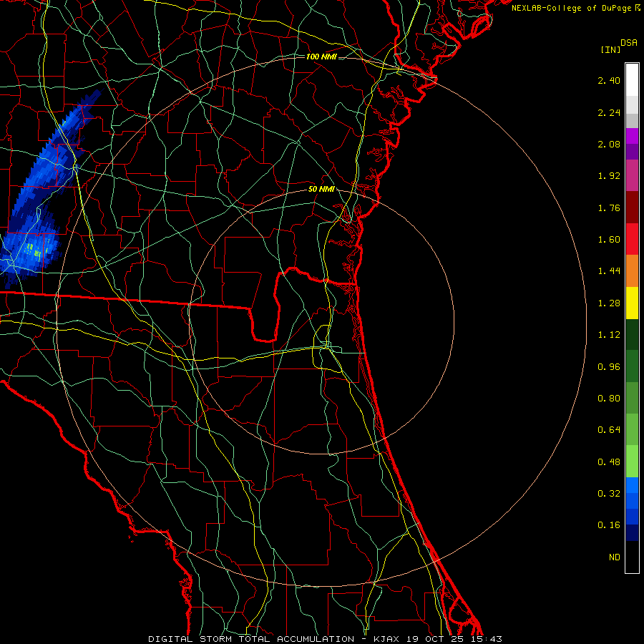Image resolution: width=644 pixels, height=644 pixels.
Task: Click the 50 NMI range ring label
Action: [x=321, y=190]
